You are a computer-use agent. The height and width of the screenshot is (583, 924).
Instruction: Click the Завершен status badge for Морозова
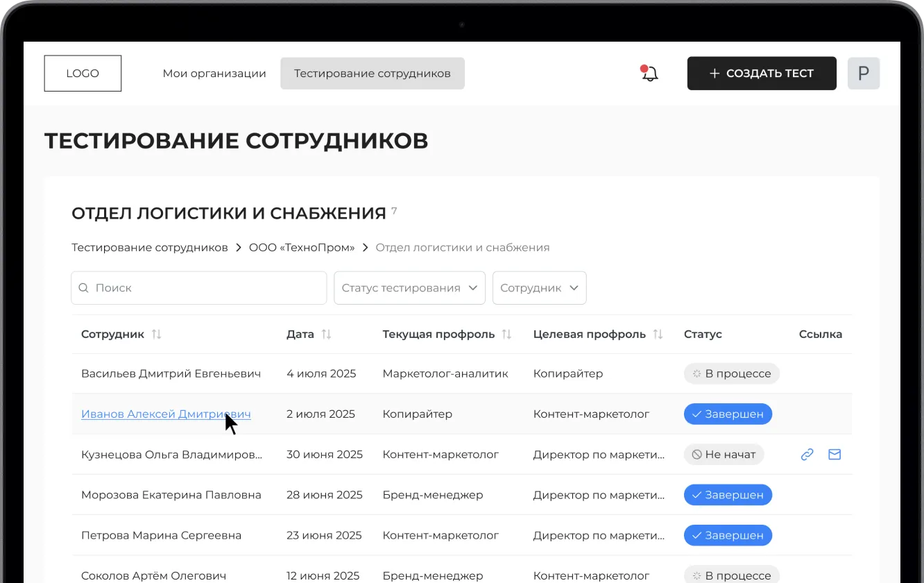click(x=728, y=495)
